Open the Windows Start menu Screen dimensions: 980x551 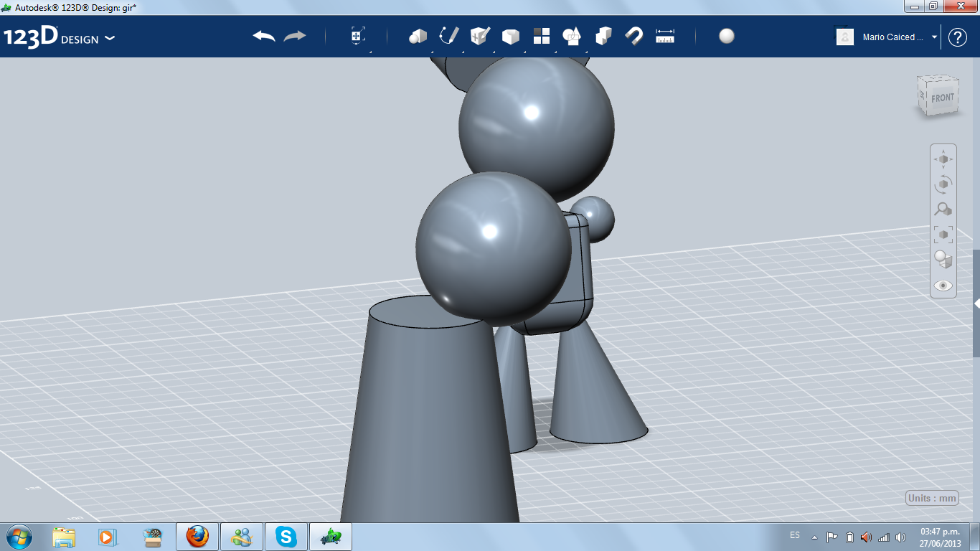(x=19, y=537)
